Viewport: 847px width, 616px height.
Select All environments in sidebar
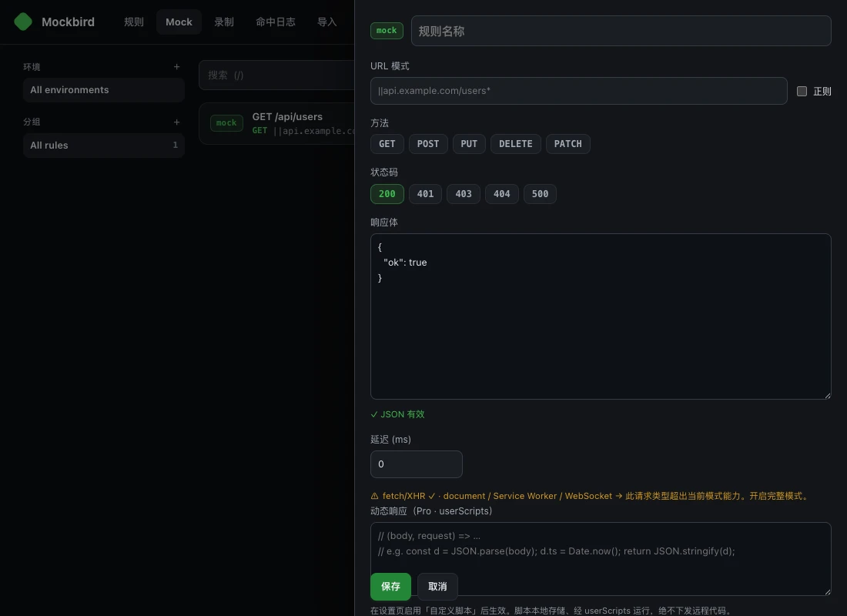[104, 90]
